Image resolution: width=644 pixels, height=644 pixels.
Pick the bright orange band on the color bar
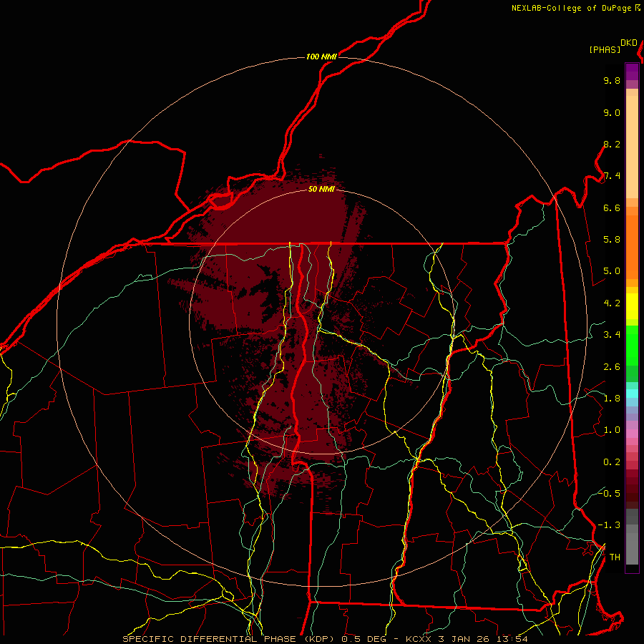[x=632, y=247]
